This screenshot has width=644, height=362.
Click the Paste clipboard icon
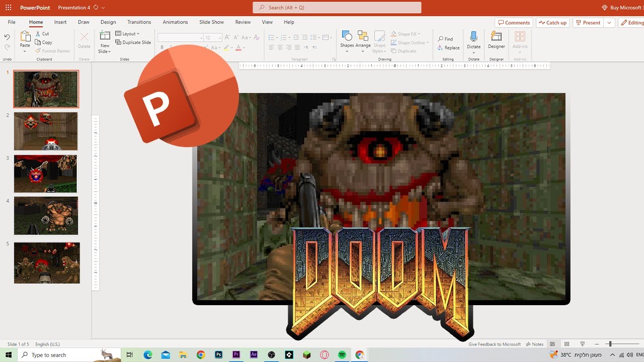25,36
